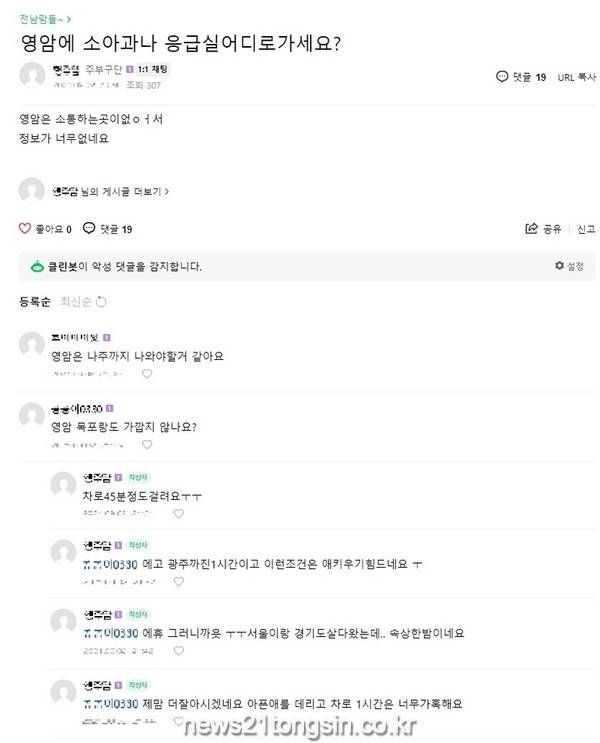Like the reply saying 차로45분정도걸려요
The height and width of the screenshot is (743, 600).
pos(179,514)
